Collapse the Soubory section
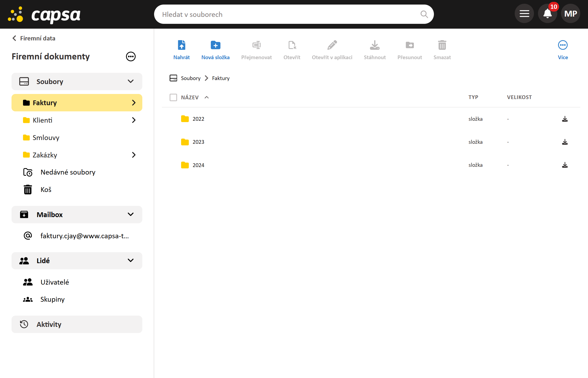 pos(131,81)
